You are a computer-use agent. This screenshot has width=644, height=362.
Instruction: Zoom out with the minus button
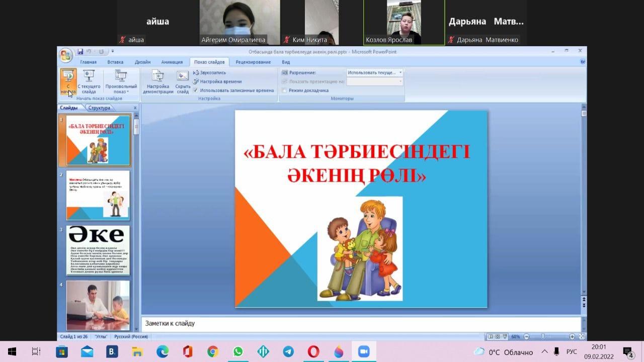pos(526,336)
